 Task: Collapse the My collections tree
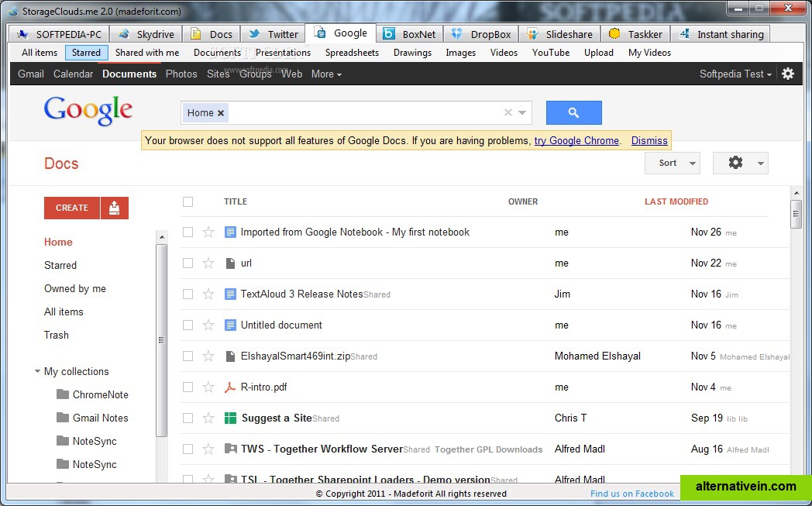(37, 371)
